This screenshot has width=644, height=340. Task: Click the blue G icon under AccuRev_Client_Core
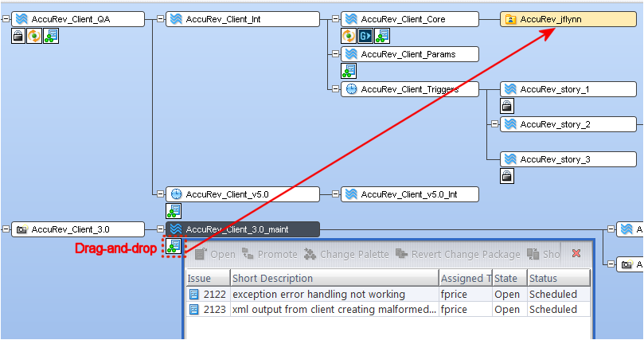coord(365,36)
